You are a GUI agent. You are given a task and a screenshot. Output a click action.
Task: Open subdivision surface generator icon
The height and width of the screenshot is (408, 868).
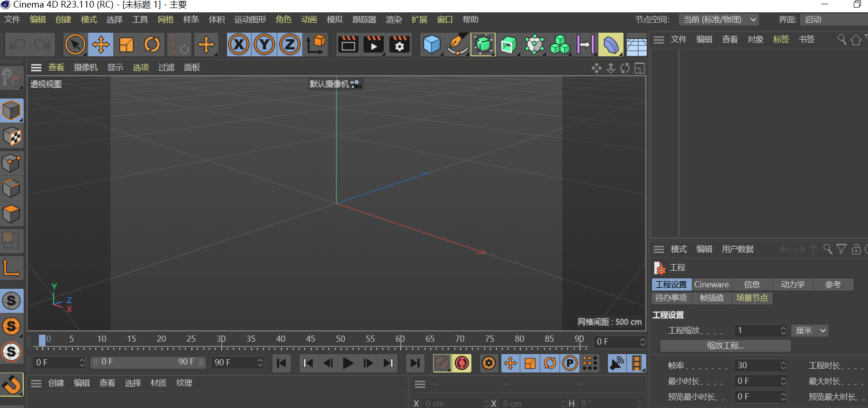483,45
